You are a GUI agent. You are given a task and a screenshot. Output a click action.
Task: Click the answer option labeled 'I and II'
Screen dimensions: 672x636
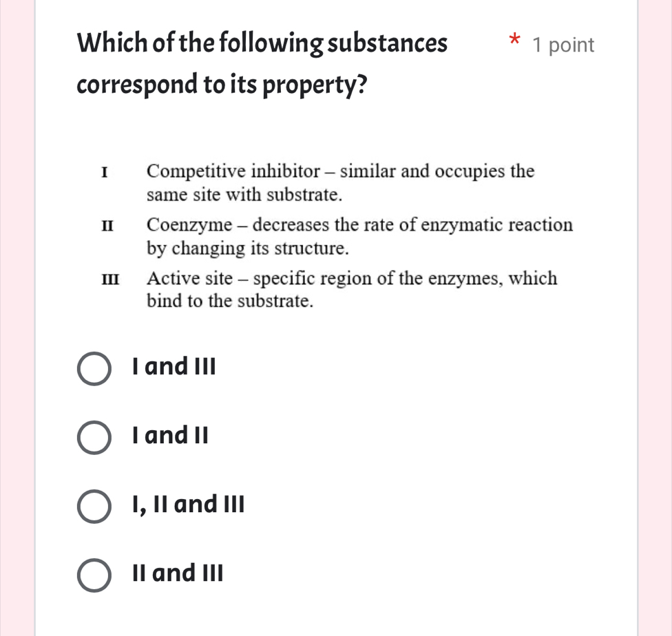[x=169, y=436]
